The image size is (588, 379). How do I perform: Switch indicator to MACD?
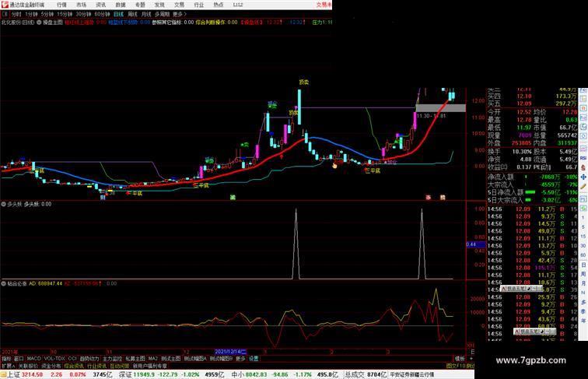[33, 359]
